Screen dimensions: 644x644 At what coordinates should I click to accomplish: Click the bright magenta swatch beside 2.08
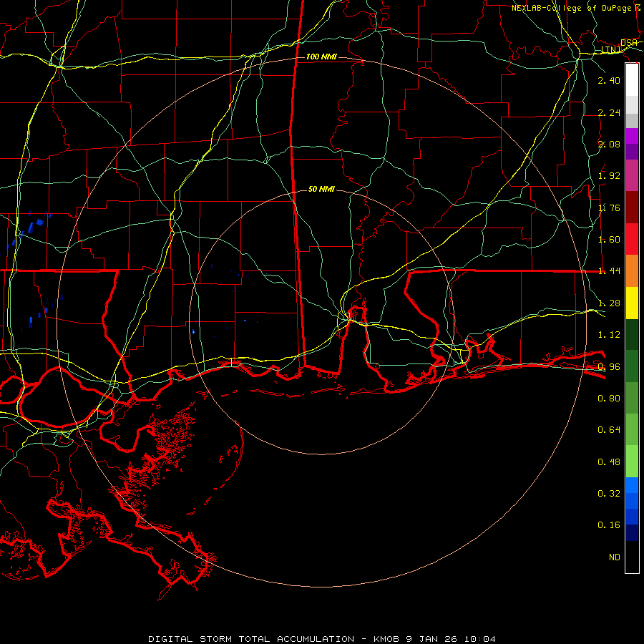[632, 136]
